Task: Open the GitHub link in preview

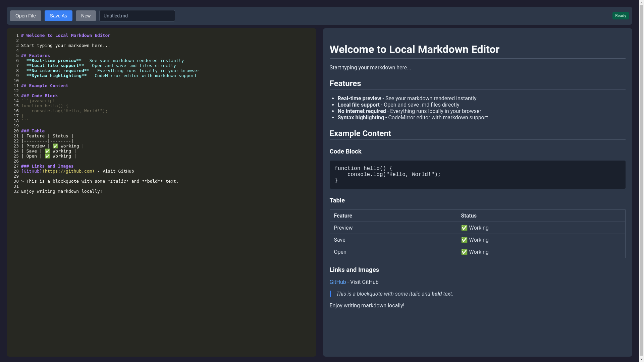Action: coord(337,282)
